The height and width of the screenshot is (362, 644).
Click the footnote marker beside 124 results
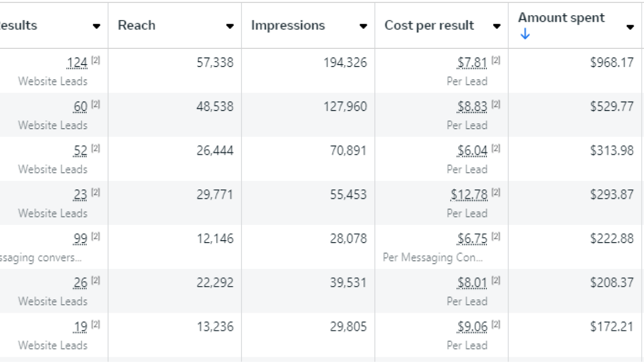point(95,61)
